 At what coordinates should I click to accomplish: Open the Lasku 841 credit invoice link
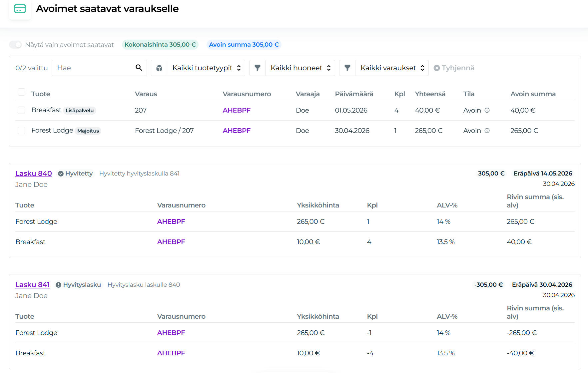click(32, 285)
